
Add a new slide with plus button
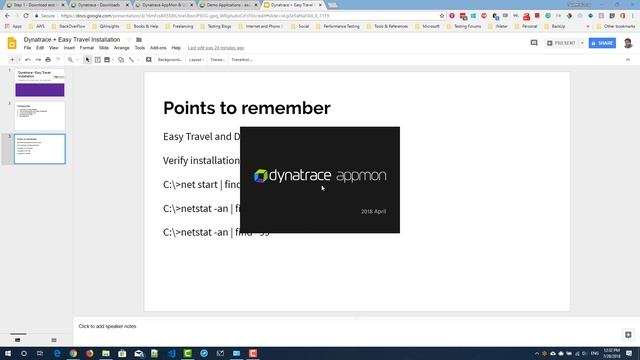12,60
